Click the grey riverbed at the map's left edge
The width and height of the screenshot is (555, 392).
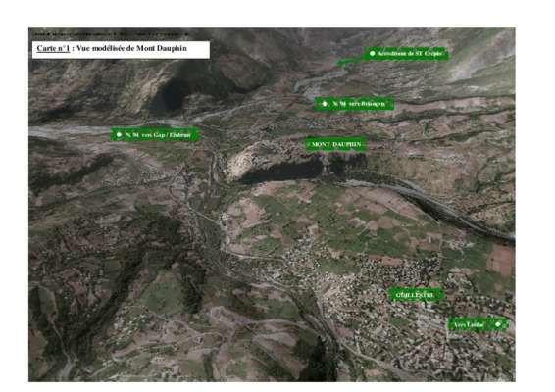coord(64,131)
